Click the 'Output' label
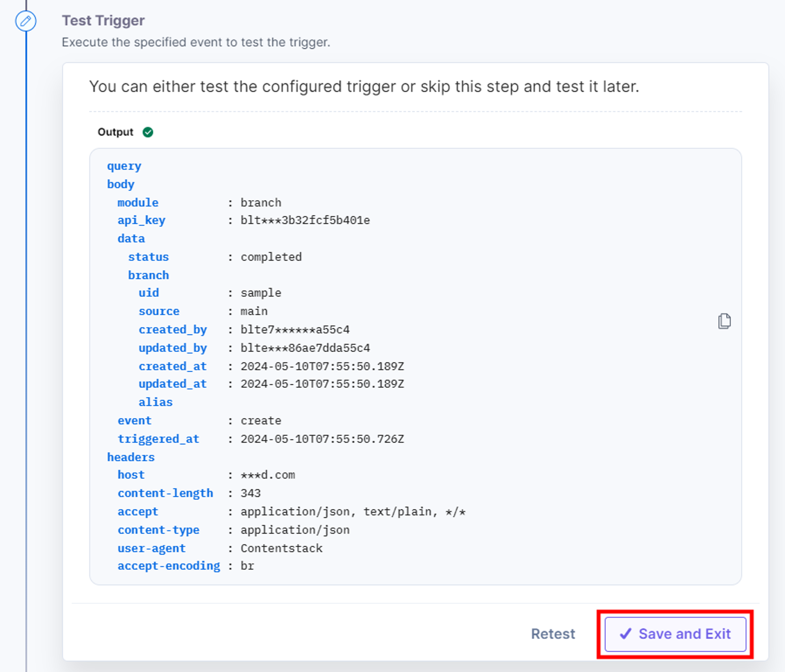 click(115, 132)
